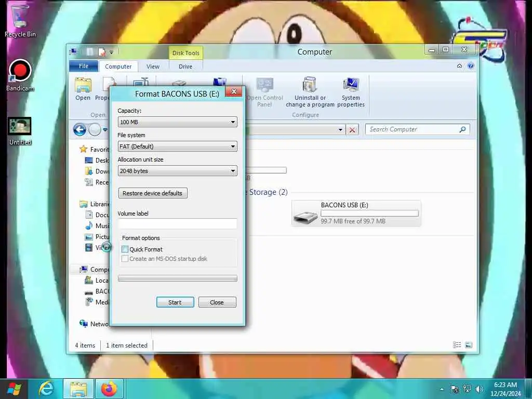This screenshot has height=399, width=532.
Task: Select Libraries in the navigation pane
Action: click(95, 204)
